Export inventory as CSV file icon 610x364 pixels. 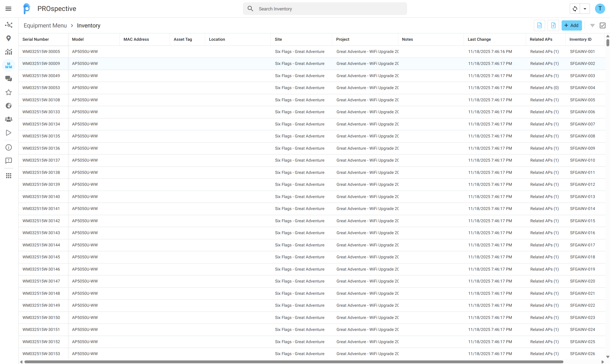point(539,25)
